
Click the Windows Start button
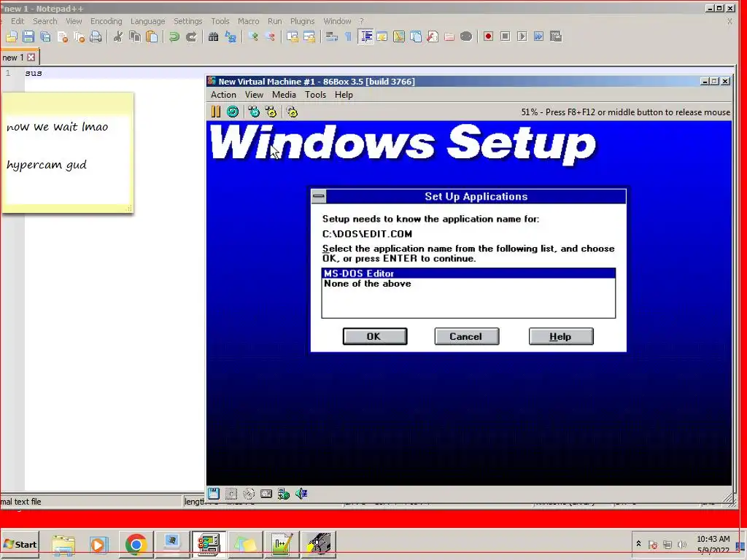coord(20,544)
